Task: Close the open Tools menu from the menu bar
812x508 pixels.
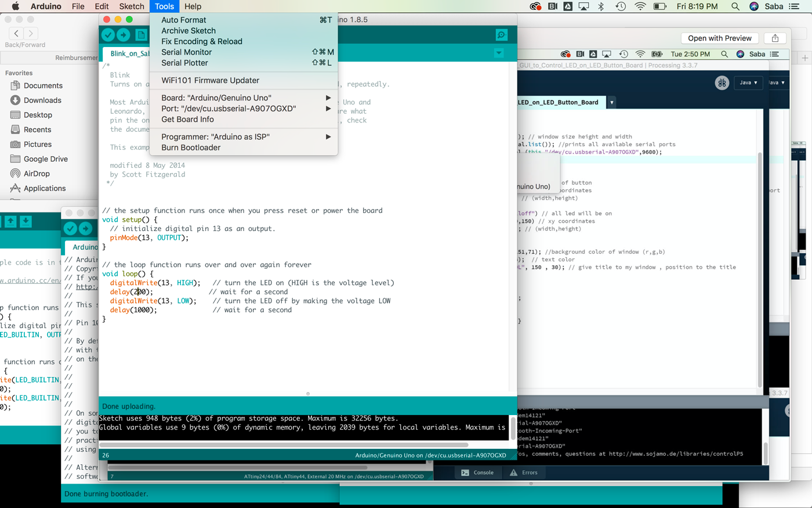Action: point(165,6)
